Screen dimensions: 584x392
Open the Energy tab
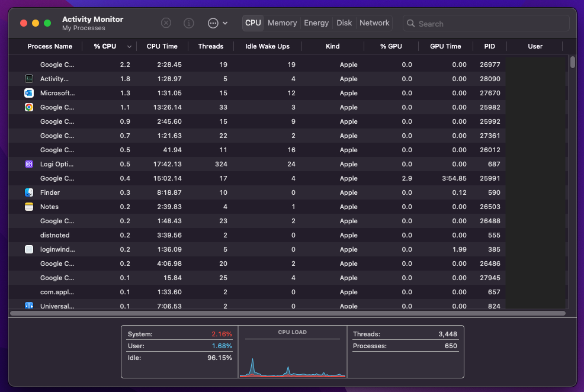[316, 23]
